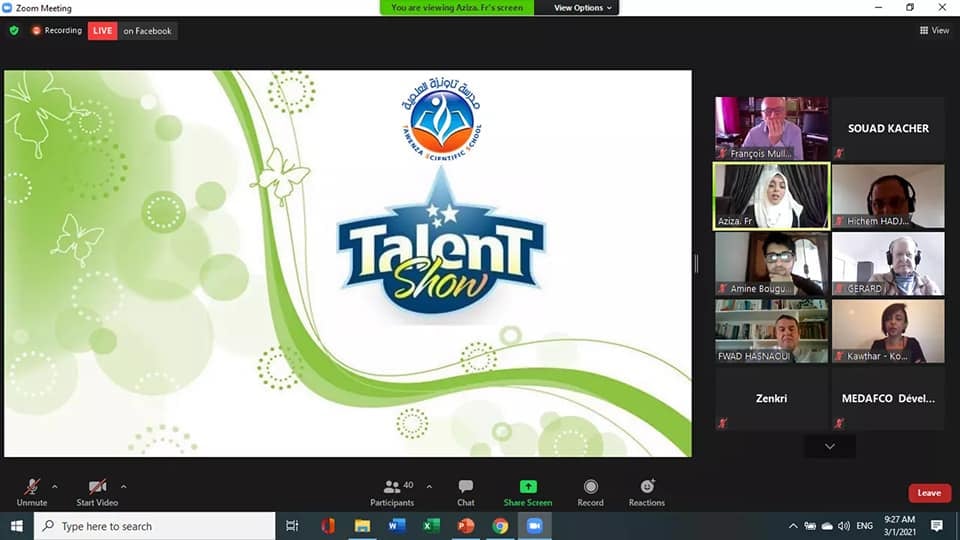Show more participants with down chevron
Image resolution: width=960 pixels, height=540 pixels.
click(x=830, y=446)
